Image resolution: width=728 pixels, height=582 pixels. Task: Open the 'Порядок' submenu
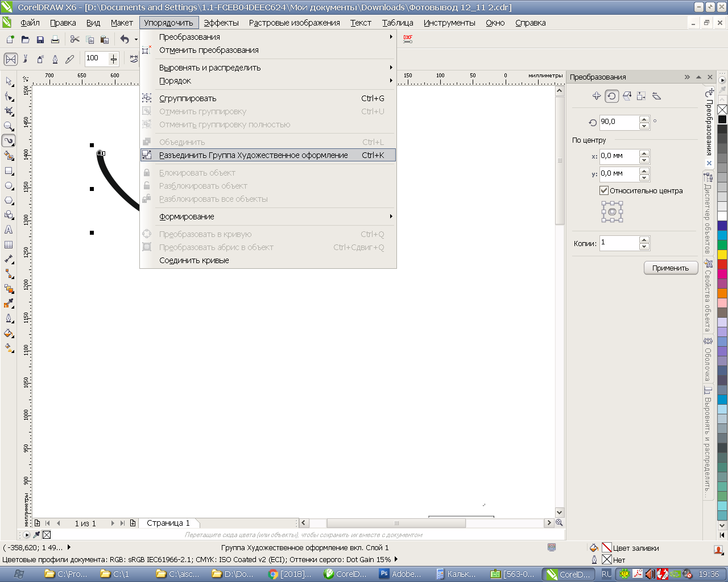(268, 81)
